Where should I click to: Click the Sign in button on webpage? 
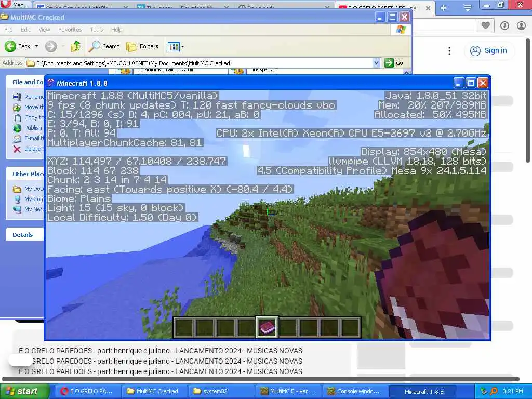click(x=488, y=50)
